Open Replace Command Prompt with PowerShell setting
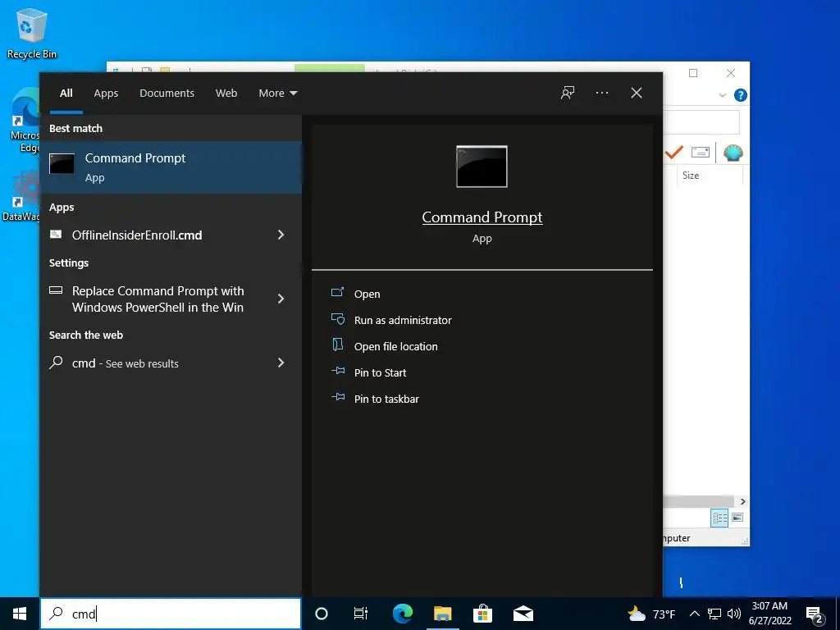This screenshot has height=630, width=840. [157, 299]
